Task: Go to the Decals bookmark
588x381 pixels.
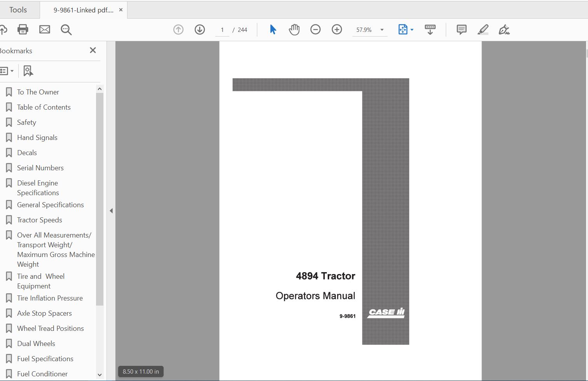Action: pos(27,153)
